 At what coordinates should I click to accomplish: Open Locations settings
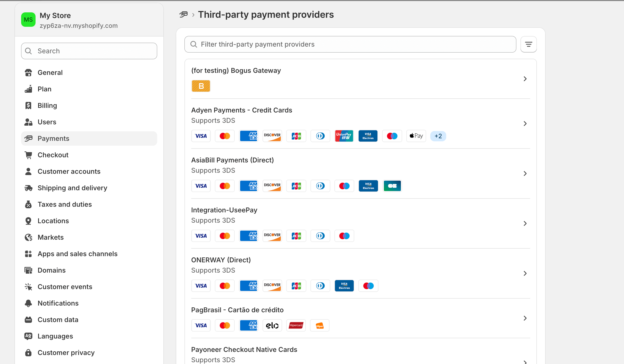89,221
